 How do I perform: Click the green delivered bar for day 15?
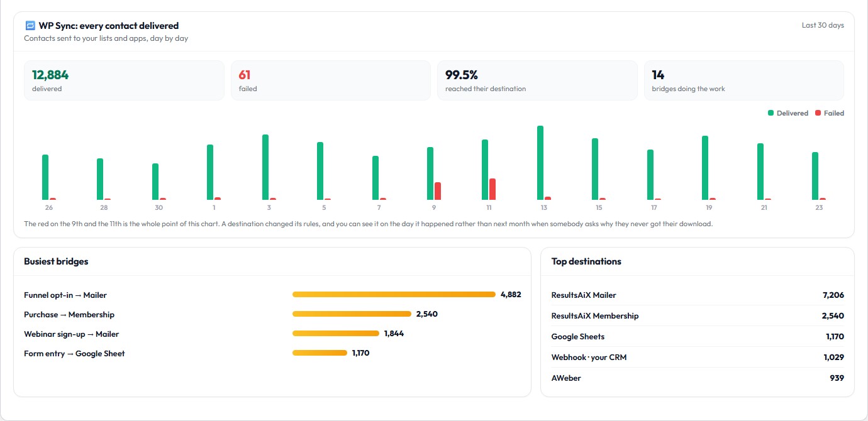[x=595, y=169]
